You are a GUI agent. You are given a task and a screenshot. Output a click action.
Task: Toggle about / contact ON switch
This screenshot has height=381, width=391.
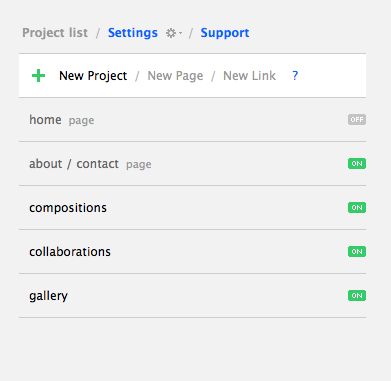click(x=357, y=163)
